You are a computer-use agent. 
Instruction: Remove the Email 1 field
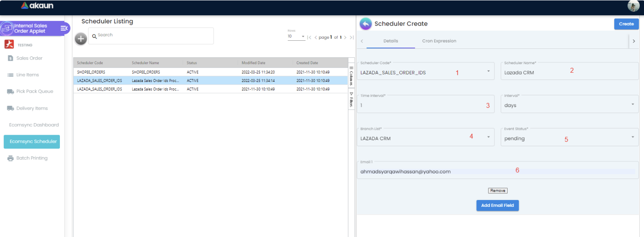coord(497,191)
